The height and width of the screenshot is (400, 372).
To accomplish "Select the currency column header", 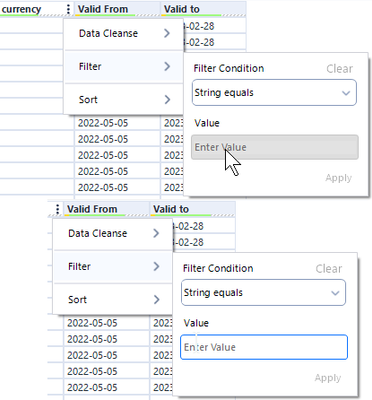I will pyautogui.click(x=21, y=9).
